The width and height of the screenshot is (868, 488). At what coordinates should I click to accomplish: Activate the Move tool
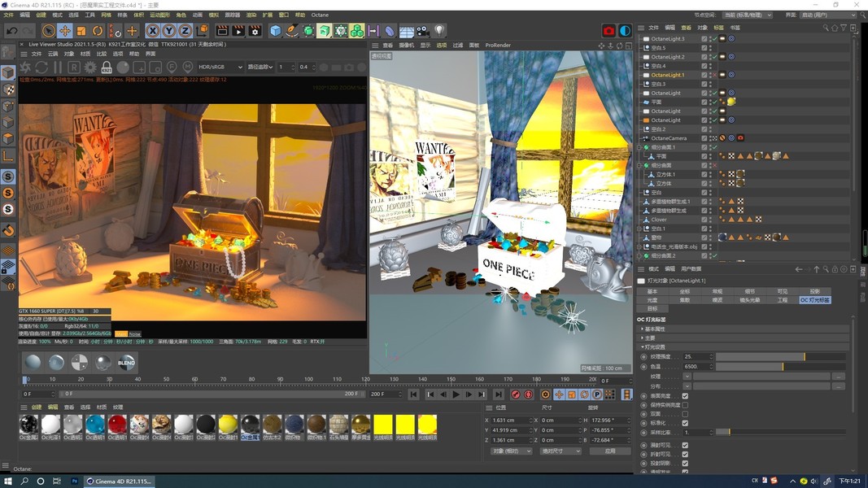[65, 31]
